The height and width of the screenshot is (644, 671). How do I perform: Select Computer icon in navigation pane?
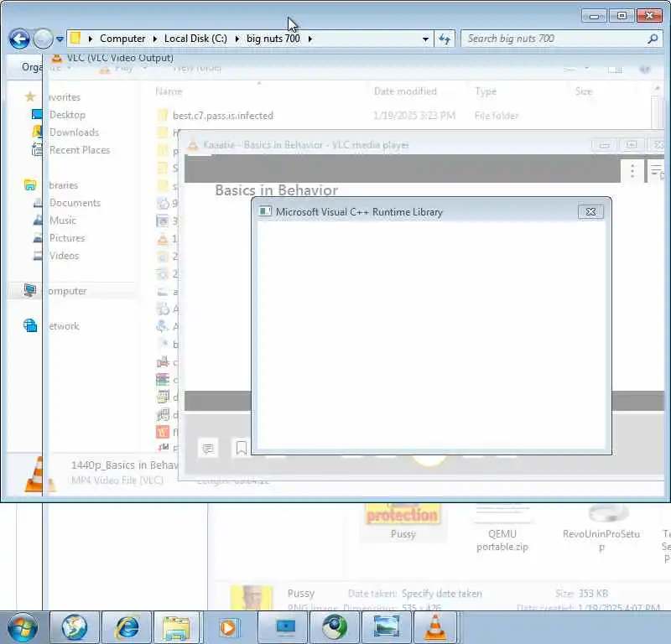pos(30,290)
